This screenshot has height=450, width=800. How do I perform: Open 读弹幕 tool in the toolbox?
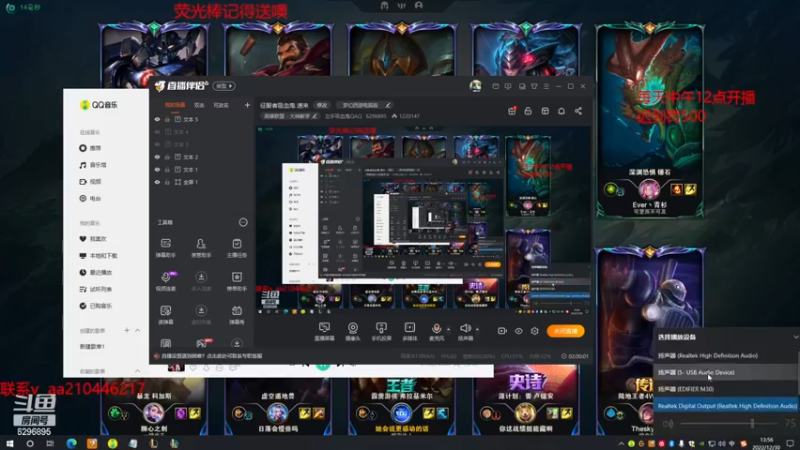point(166,315)
